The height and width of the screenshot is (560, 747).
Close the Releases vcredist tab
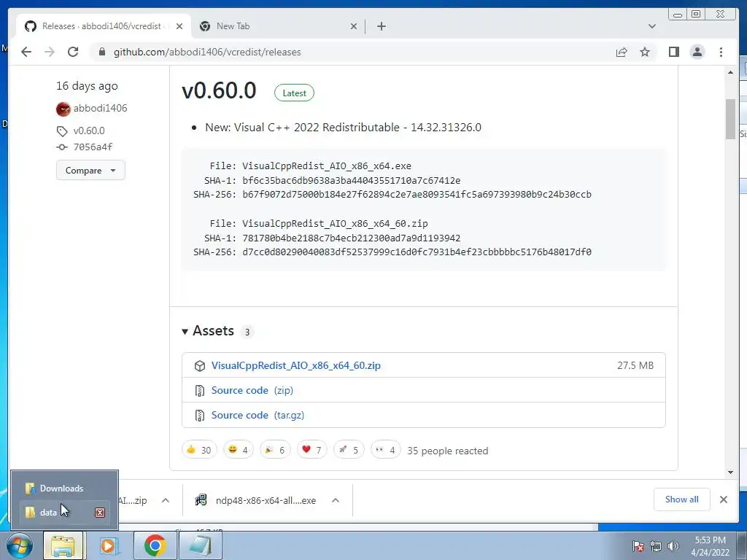click(x=179, y=26)
